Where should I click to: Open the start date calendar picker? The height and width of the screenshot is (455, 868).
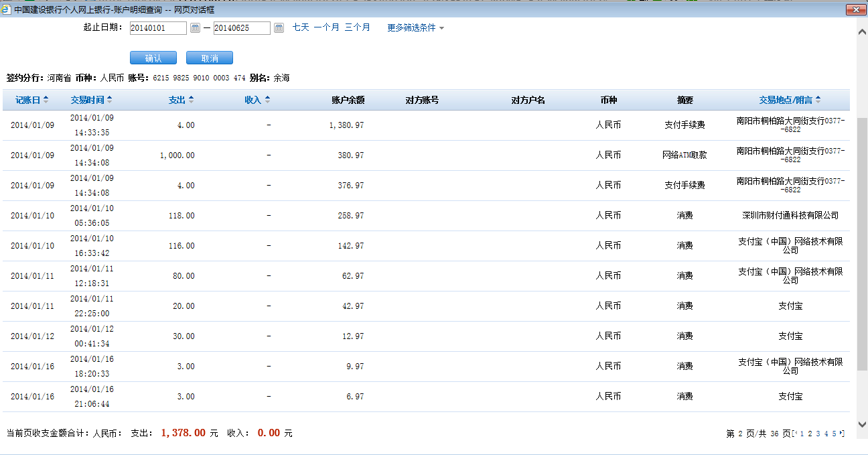point(195,27)
